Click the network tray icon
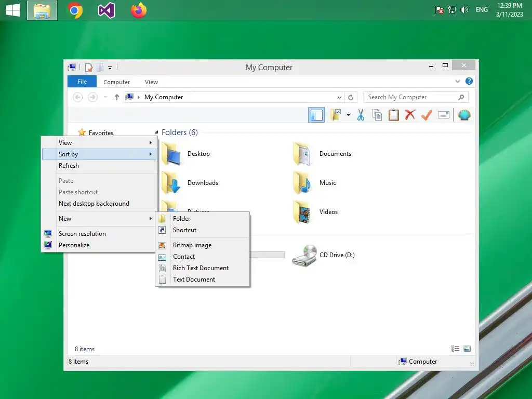Viewport: 532px width, 399px height. pos(451,10)
